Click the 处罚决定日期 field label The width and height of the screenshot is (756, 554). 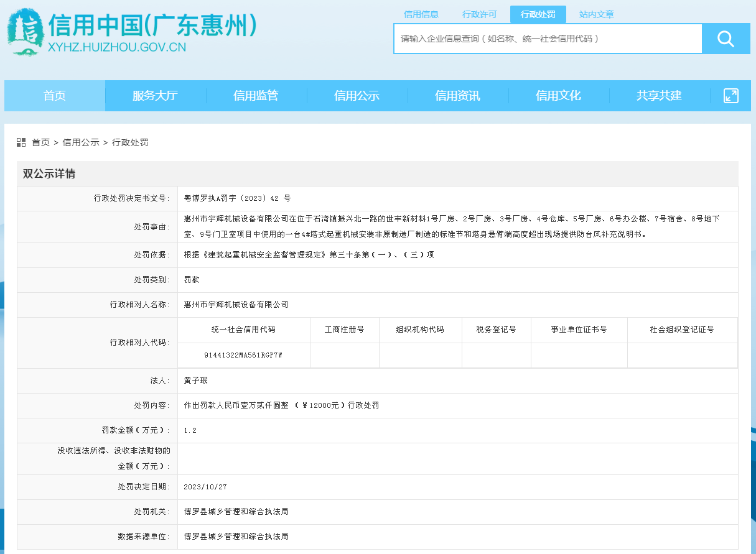(x=144, y=487)
